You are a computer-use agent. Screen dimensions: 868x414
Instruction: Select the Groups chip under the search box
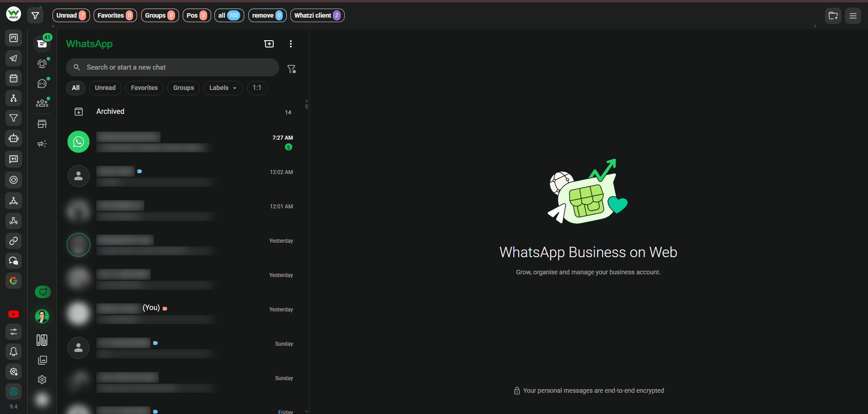pos(184,88)
